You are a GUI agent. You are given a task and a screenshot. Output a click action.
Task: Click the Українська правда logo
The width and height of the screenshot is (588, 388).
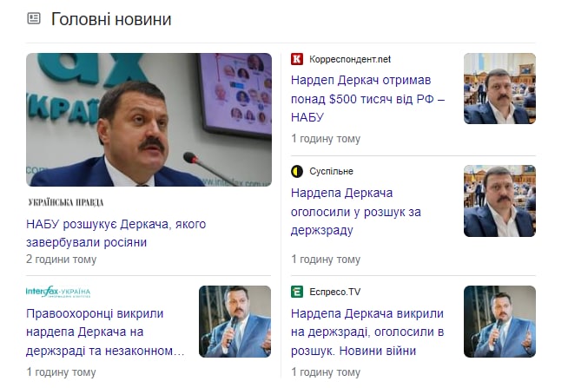[x=66, y=202]
